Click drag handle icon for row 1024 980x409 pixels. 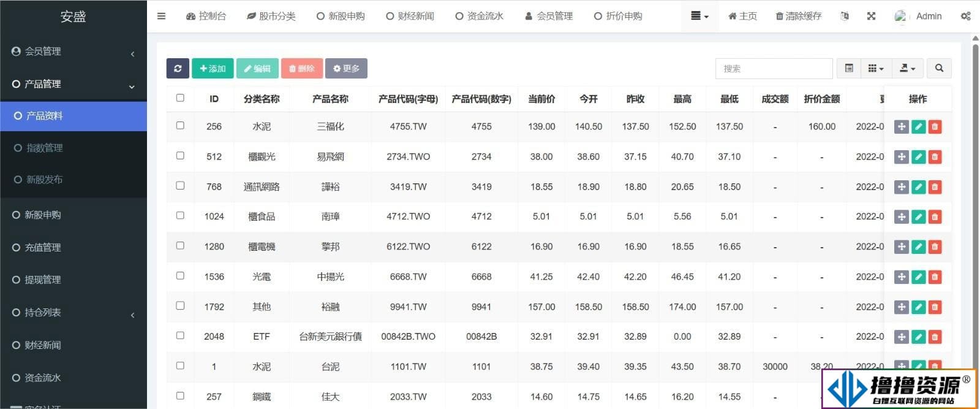coord(901,217)
